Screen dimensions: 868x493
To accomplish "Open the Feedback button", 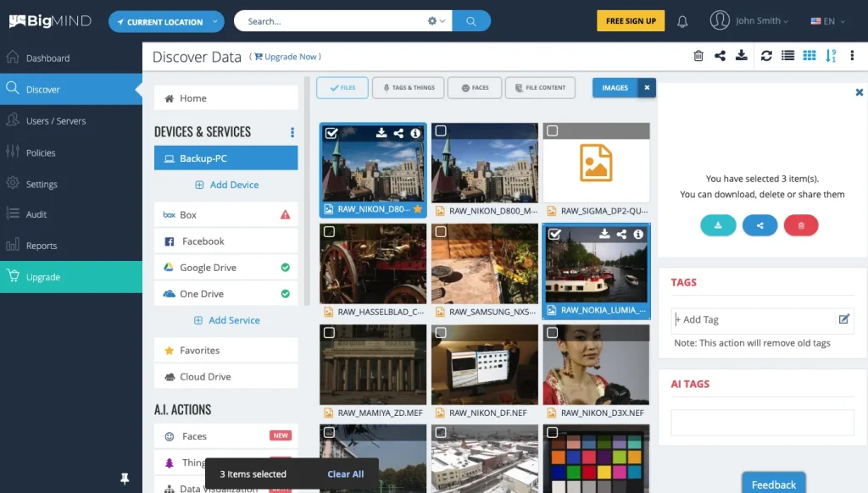I will tap(773, 484).
